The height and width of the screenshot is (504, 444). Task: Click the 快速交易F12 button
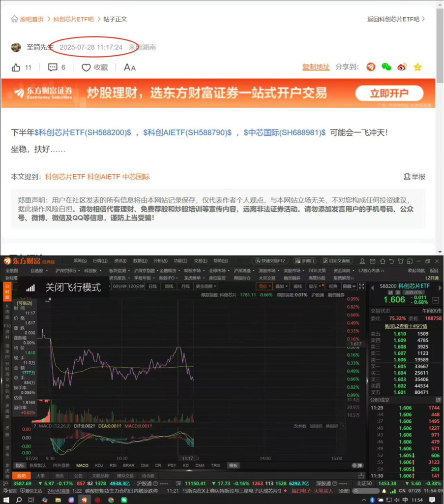269,261
